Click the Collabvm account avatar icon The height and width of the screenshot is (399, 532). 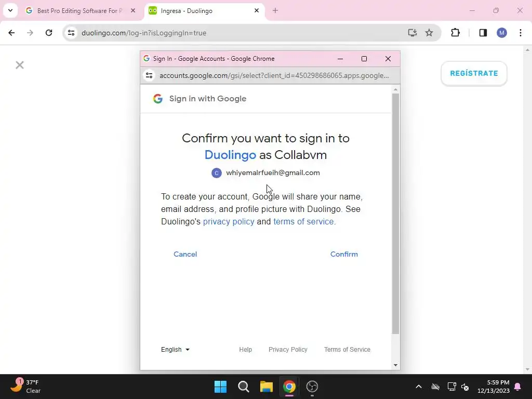(x=217, y=173)
